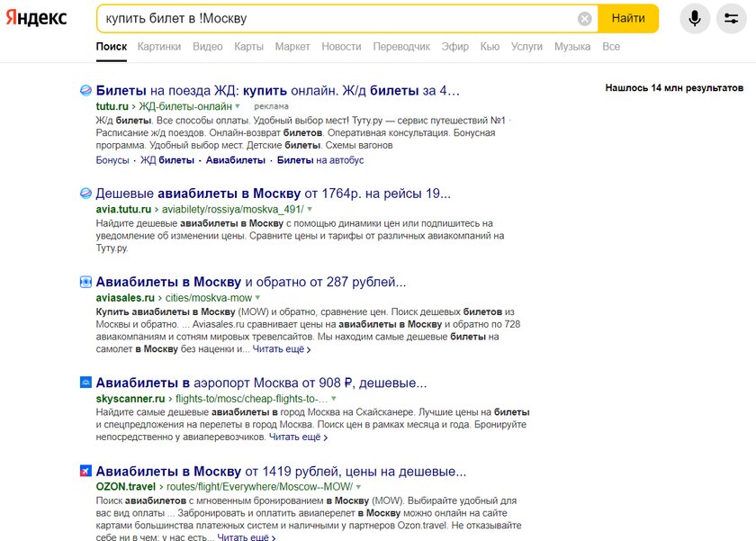756x541 pixels.
Task: Click the aviabilety/rossiya/moskva_491/ breadcrumb
Action: click(x=233, y=209)
